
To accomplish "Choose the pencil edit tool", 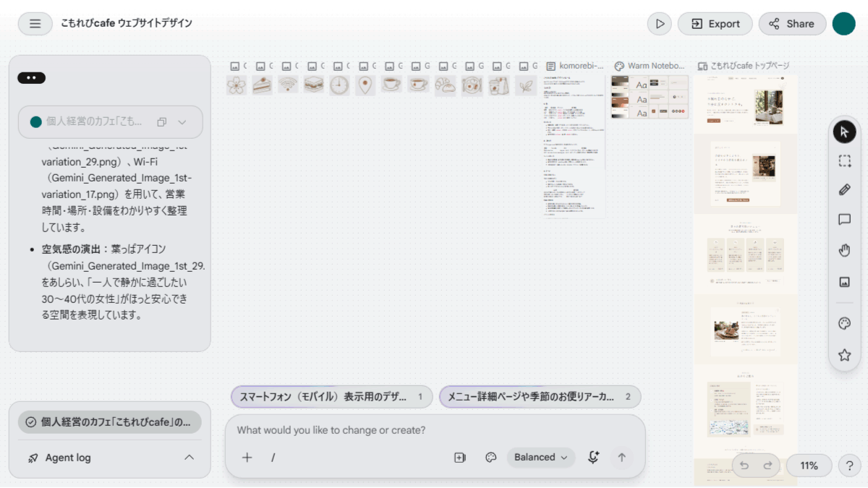I will (844, 190).
